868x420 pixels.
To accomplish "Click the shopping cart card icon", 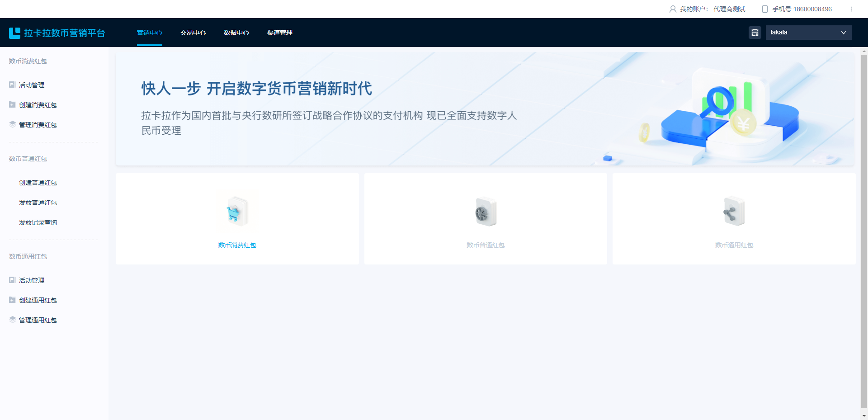I will pyautogui.click(x=237, y=212).
